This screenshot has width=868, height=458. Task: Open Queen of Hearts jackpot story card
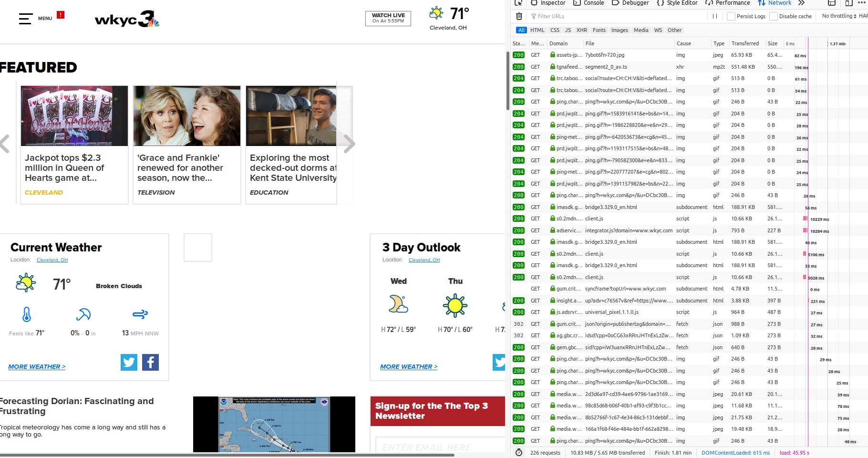click(x=74, y=145)
